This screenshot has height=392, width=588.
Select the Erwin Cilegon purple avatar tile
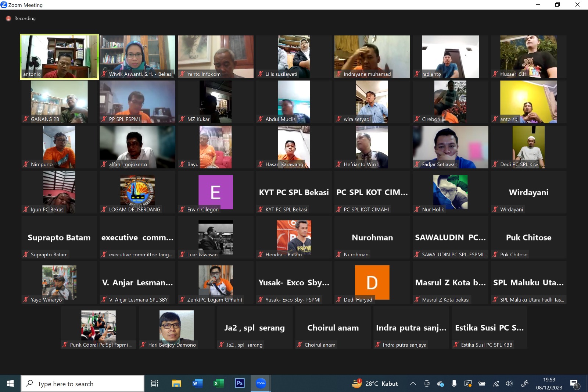pyautogui.click(x=216, y=192)
